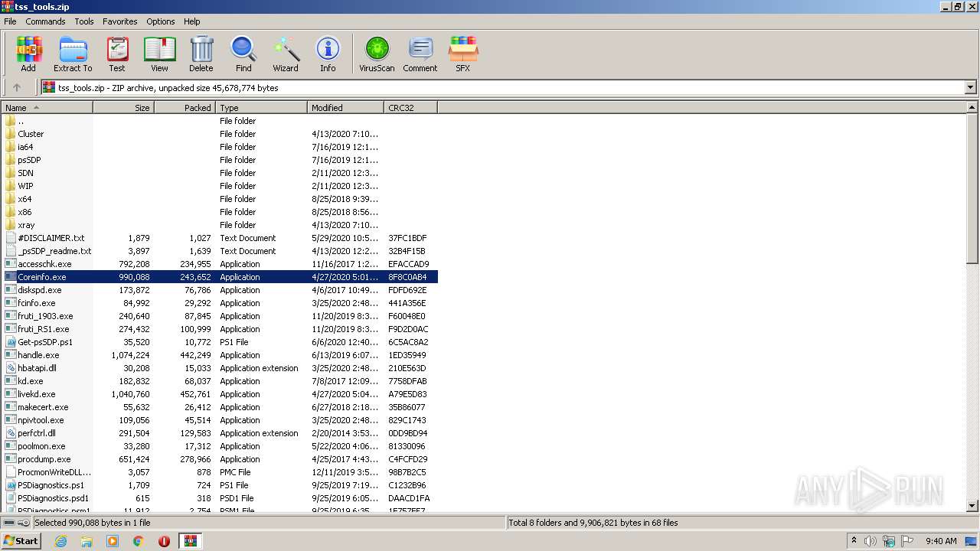The width and height of the screenshot is (980, 551).
Task: Open the Favorites menu
Action: (120, 21)
